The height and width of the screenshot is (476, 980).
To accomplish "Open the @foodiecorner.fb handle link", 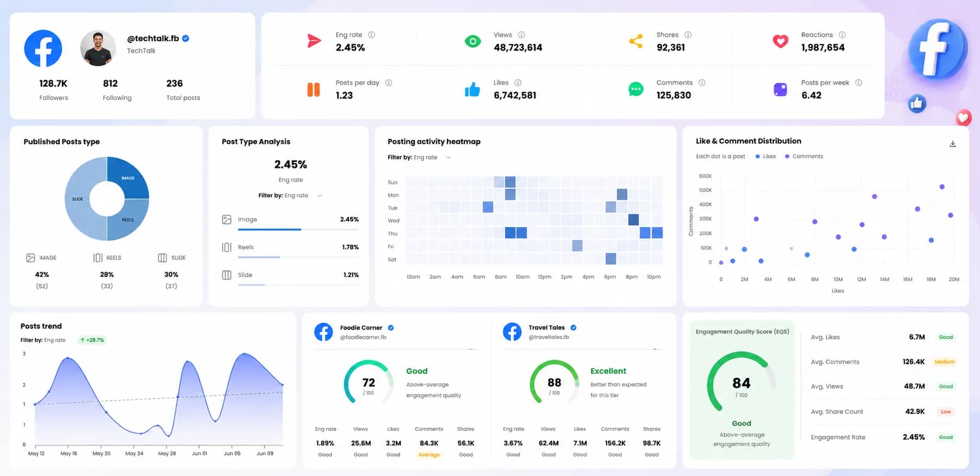I will click(x=363, y=337).
